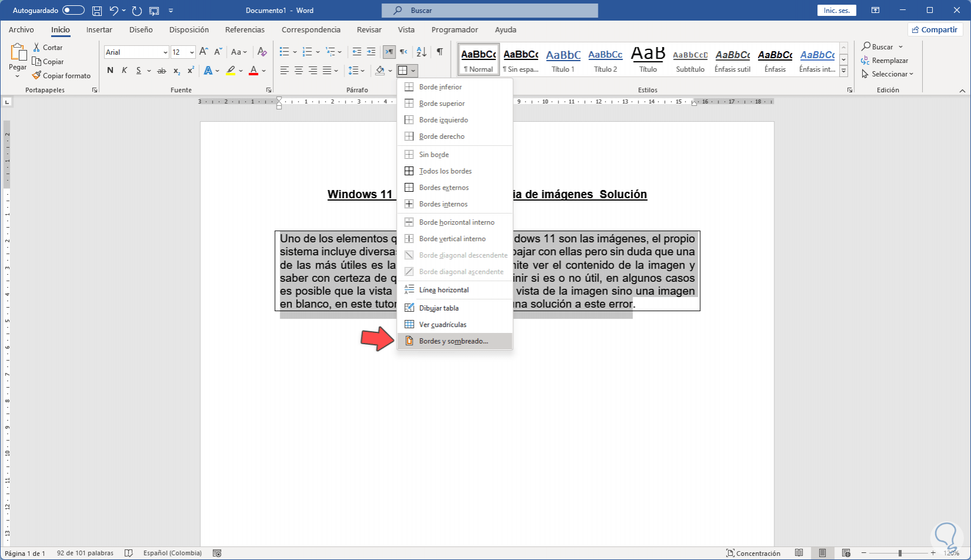The height and width of the screenshot is (560, 971).
Task: Apply the Título 1 style
Action: [563, 59]
